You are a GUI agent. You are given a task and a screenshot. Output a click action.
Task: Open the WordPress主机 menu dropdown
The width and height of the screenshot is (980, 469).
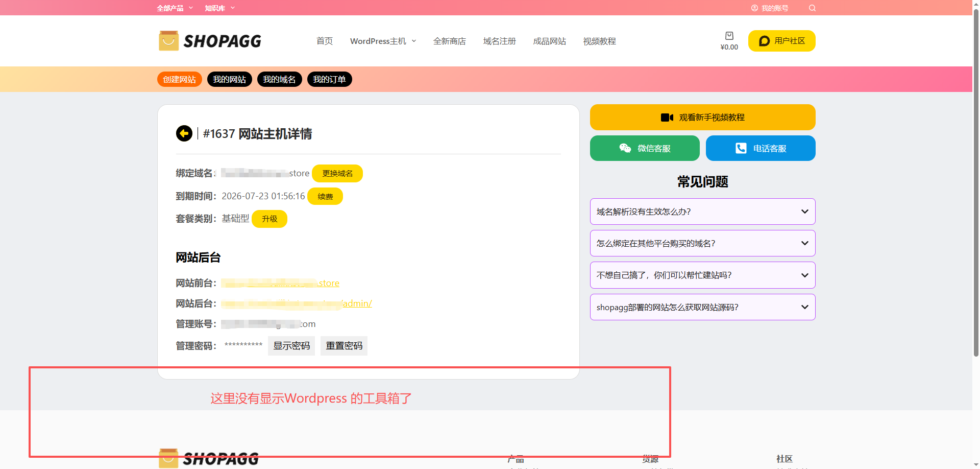pos(383,41)
